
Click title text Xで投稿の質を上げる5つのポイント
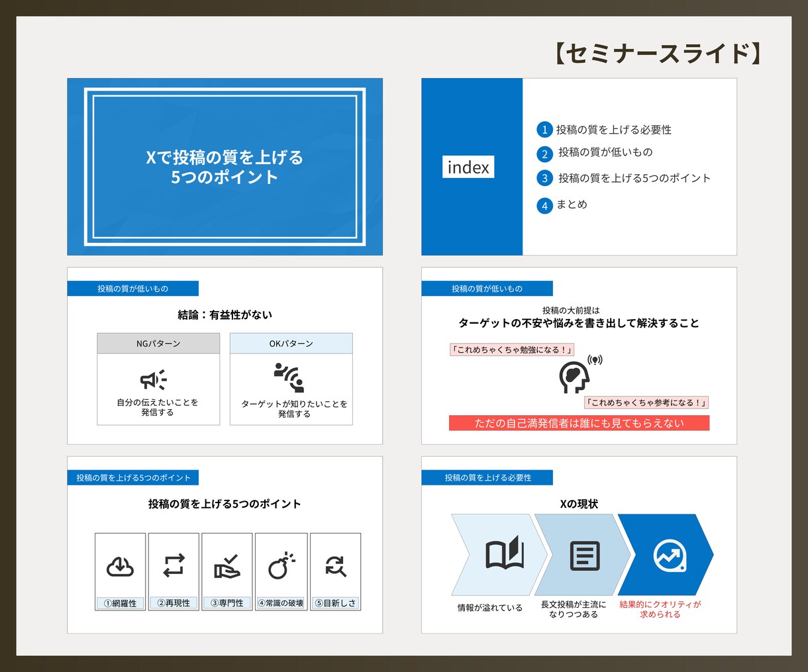pos(225,167)
